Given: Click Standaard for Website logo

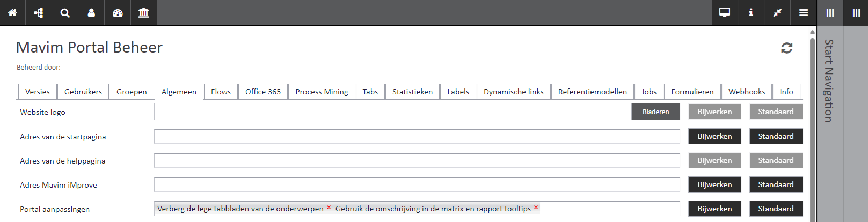Looking at the screenshot, I should coord(776,112).
